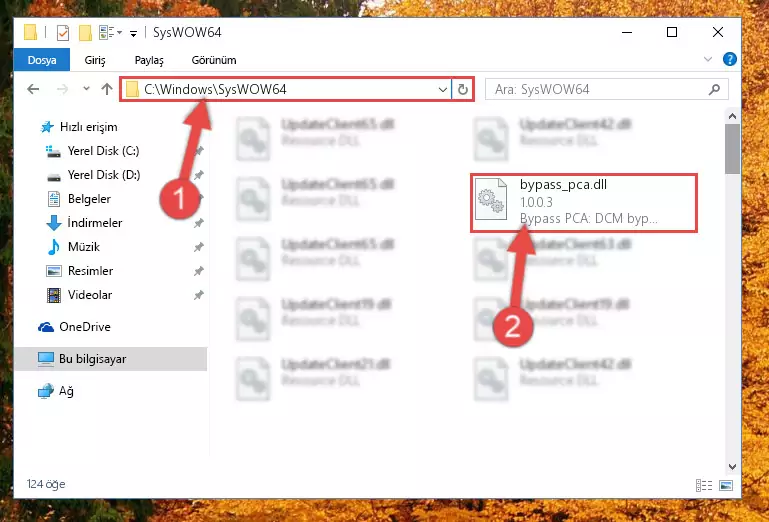The height and width of the screenshot is (522, 769).
Task: Click the OneDrive cloud icon
Action: 46,327
